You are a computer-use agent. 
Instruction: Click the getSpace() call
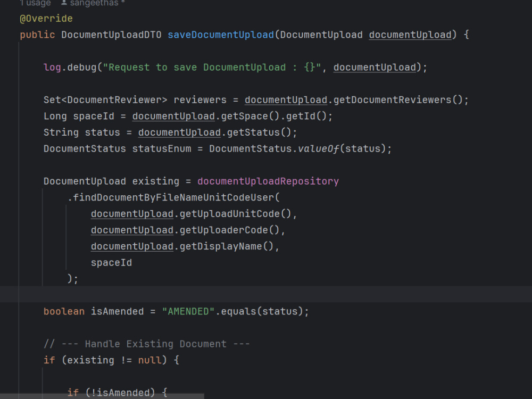(x=251, y=116)
